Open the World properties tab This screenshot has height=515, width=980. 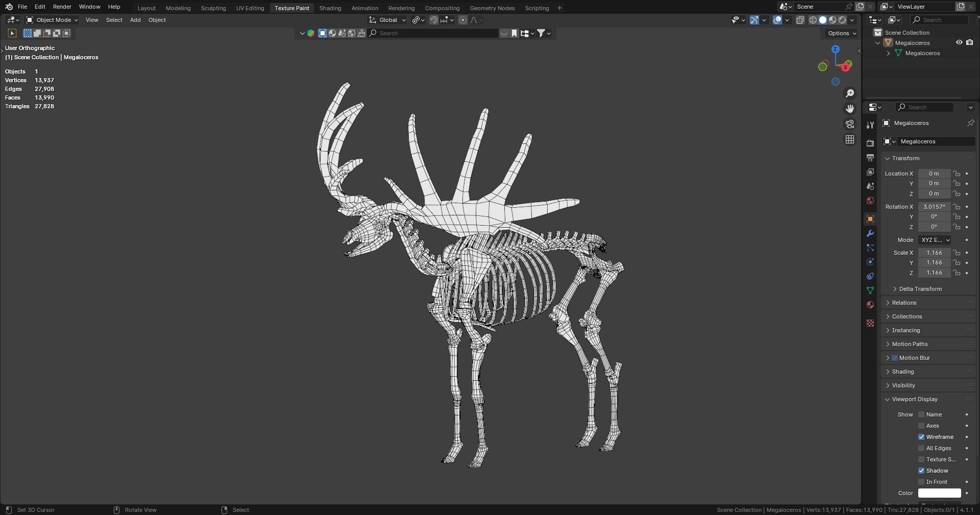click(x=870, y=201)
